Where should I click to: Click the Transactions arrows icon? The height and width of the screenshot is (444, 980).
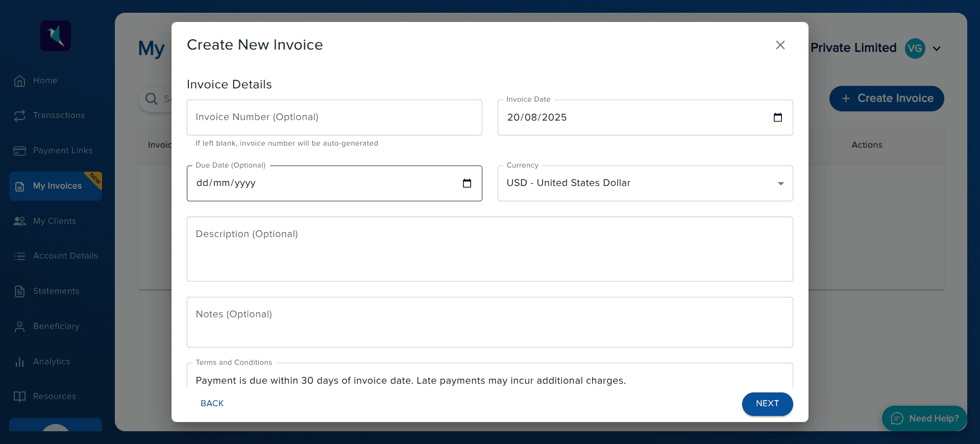click(x=19, y=115)
